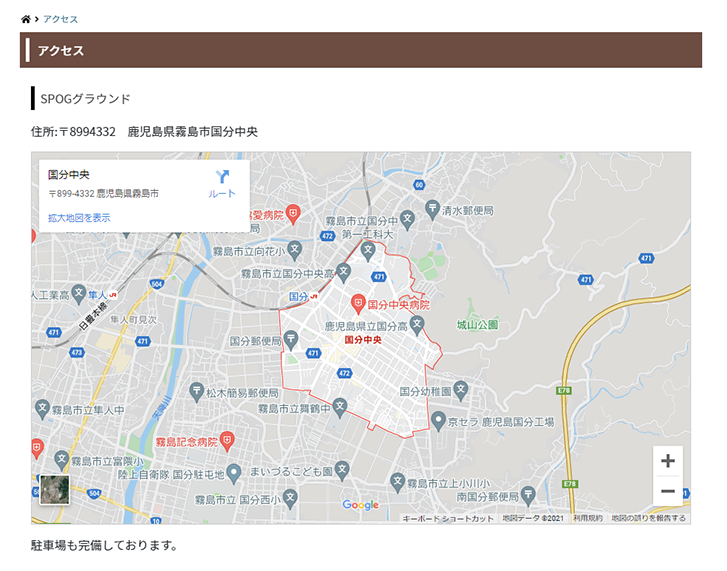Select the 陸上自衛隊 国分駐屯地 pin

[x=234, y=473]
